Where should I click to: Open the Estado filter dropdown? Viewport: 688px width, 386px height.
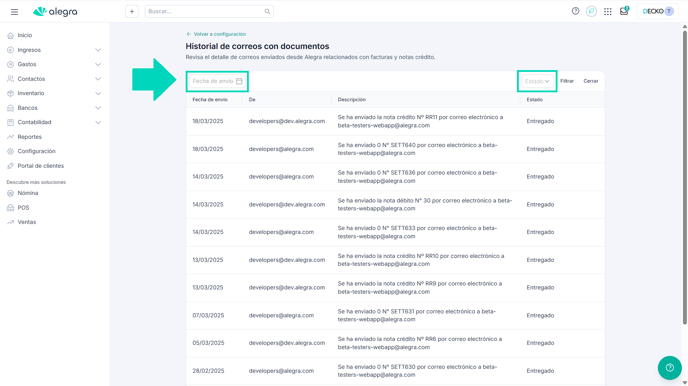(537, 81)
